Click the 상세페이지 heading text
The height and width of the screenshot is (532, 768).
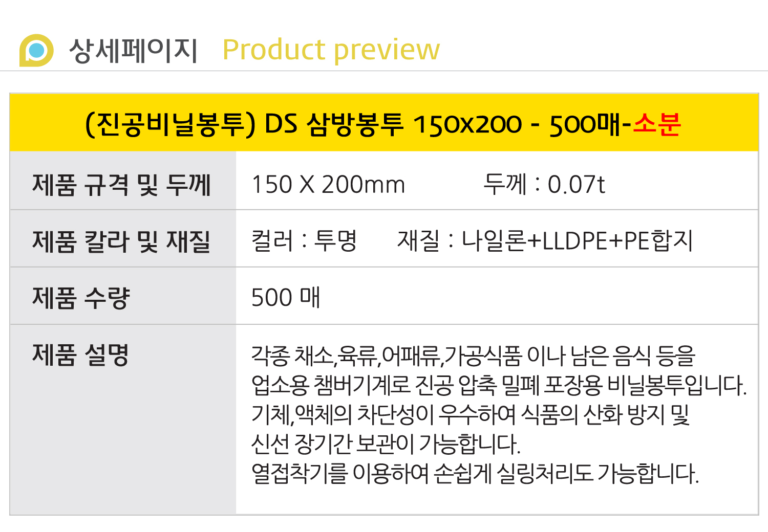133,50
